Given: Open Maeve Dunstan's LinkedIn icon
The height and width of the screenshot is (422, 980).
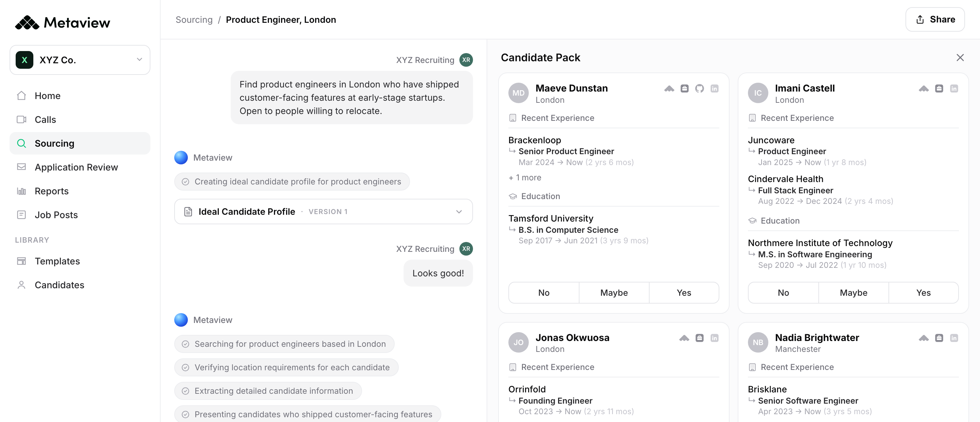Looking at the screenshot, I should (x=715, y=89).
